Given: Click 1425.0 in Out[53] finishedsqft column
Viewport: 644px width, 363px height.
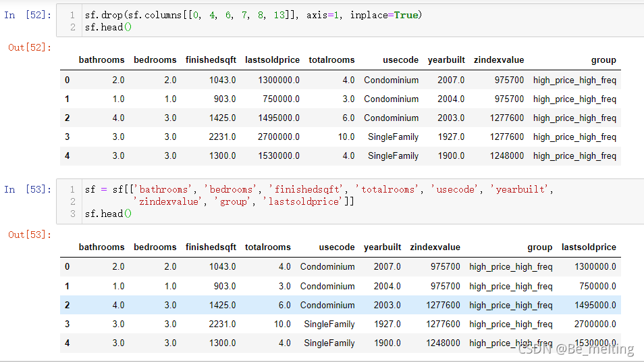Looking at the screenshot, I should [222, 306].
